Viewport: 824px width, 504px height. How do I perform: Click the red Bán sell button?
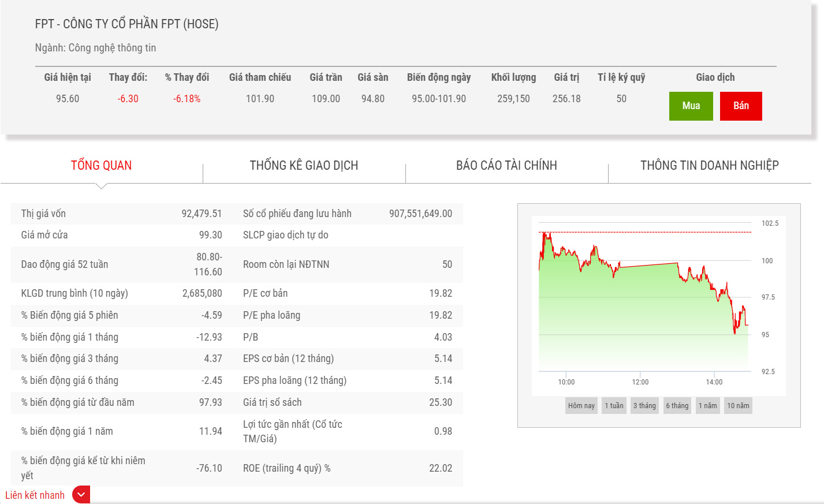(741, 106)
